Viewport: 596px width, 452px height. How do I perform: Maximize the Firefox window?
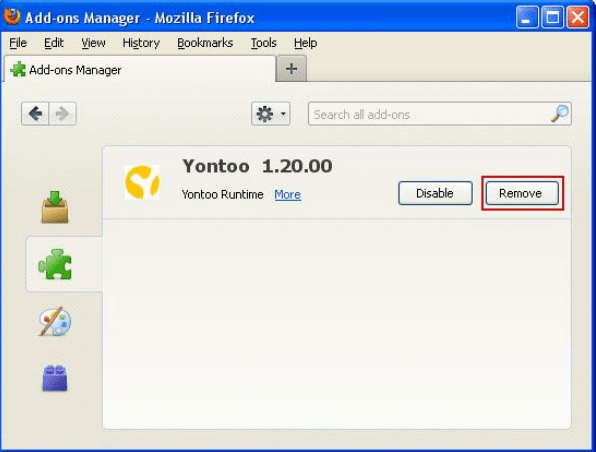click(x=552, y=17)
